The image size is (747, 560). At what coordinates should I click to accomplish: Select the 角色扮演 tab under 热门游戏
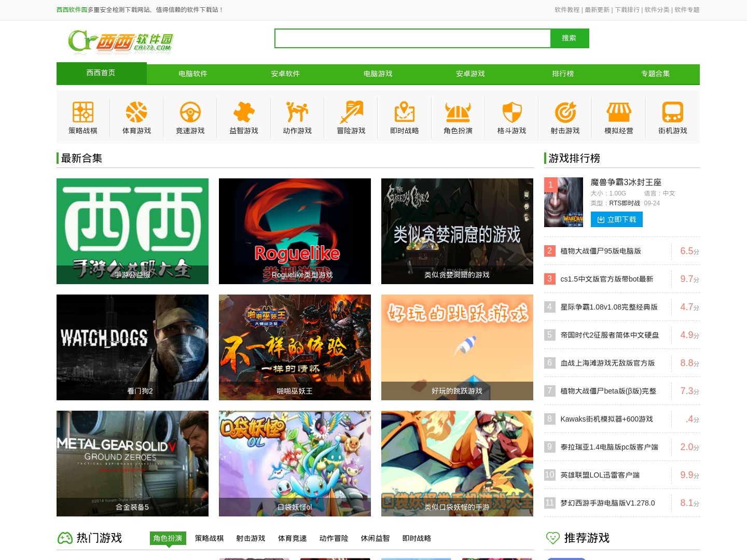click(168, 538)
